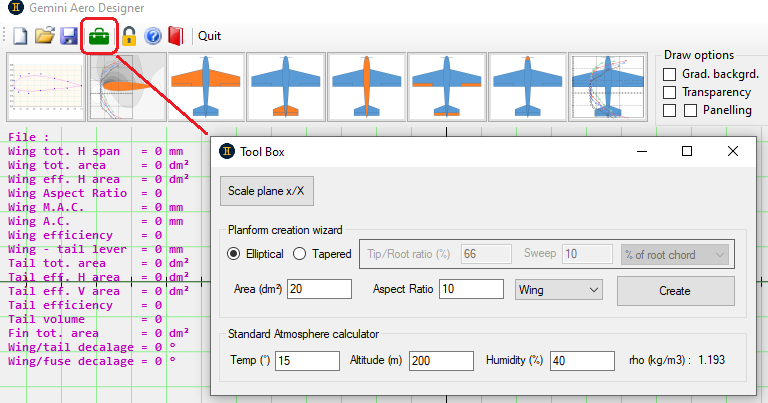The height and width of the screenshot is (403, 768).
Task: Click the 'Tail volume' readout line
Action: point(85,319)
